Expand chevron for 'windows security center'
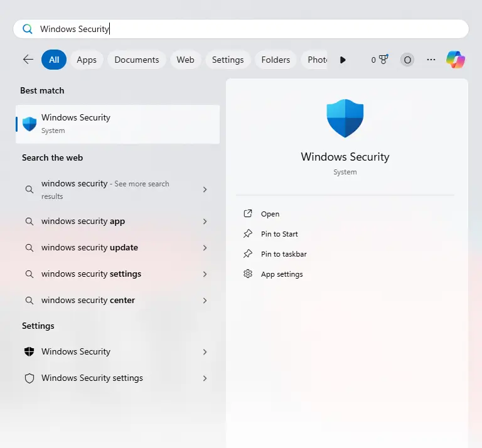The width and height of the screenshot is (482, 448). (205, 301)
